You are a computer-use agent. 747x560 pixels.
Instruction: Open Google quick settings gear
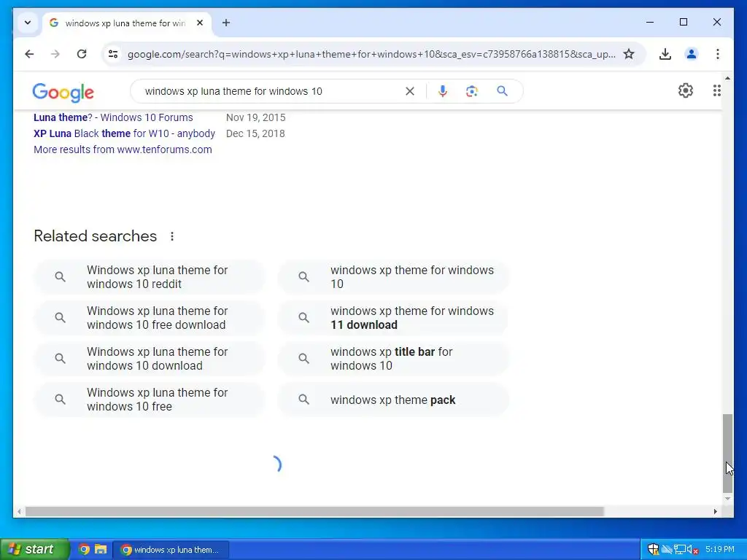(685, 90)
